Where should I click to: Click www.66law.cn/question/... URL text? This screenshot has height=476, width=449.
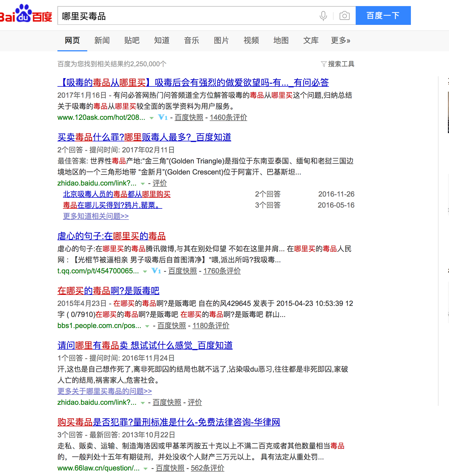point(98,468)
